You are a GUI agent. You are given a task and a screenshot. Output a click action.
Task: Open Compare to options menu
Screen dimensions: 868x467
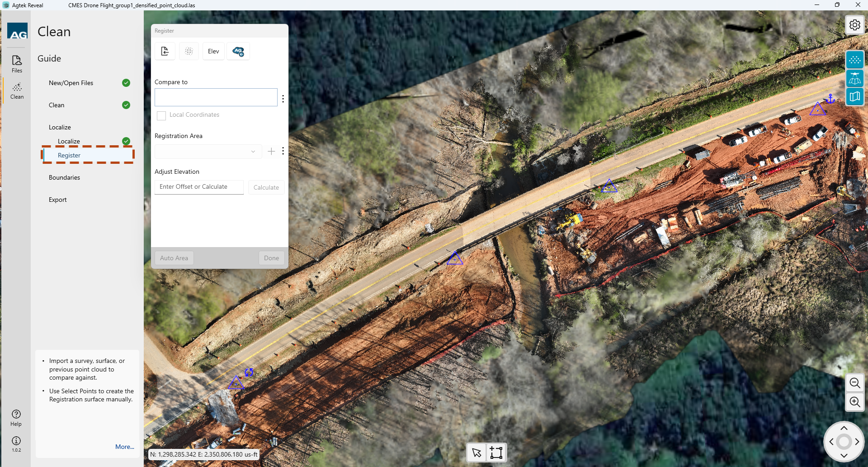283,99
